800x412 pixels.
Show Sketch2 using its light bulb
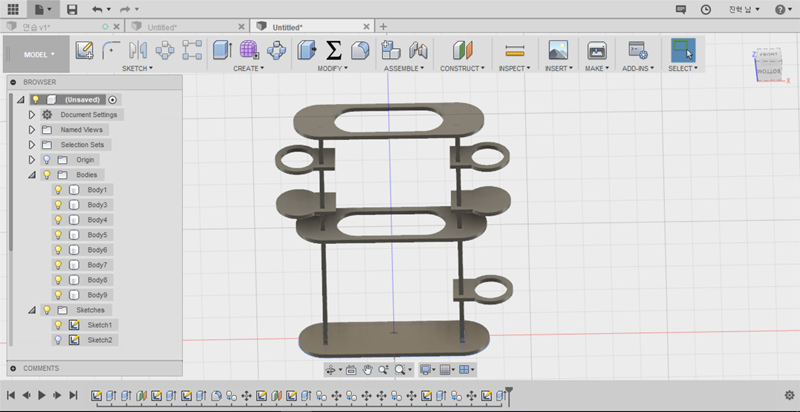point(58,340)
